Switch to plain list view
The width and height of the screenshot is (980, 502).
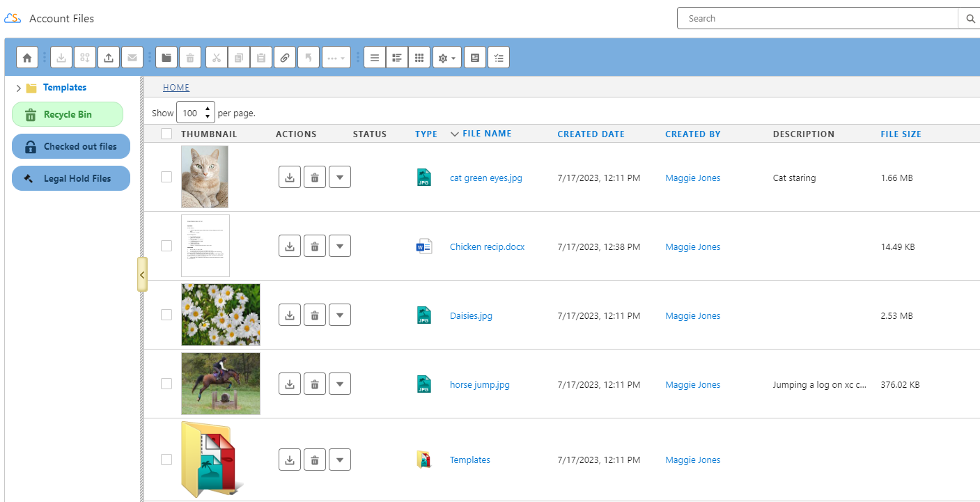click(375, 58)
